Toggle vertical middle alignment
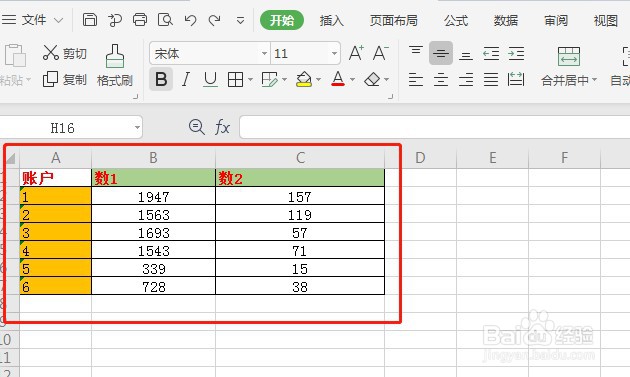The image size is (630, 377). click(x=441, y=53)
